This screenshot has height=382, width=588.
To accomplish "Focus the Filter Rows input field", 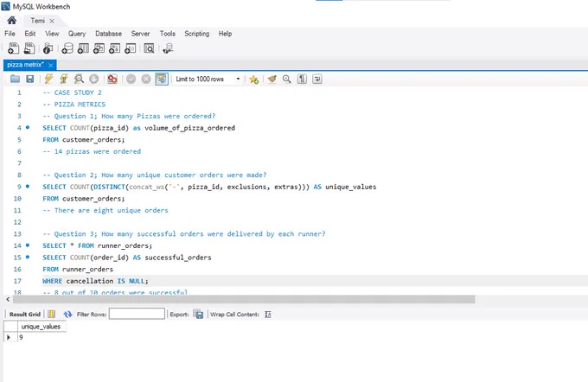I will tap(137, 314).
